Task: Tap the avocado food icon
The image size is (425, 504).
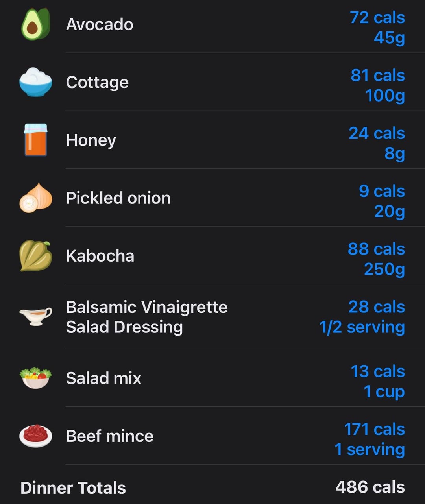Action: pos(36,24)
